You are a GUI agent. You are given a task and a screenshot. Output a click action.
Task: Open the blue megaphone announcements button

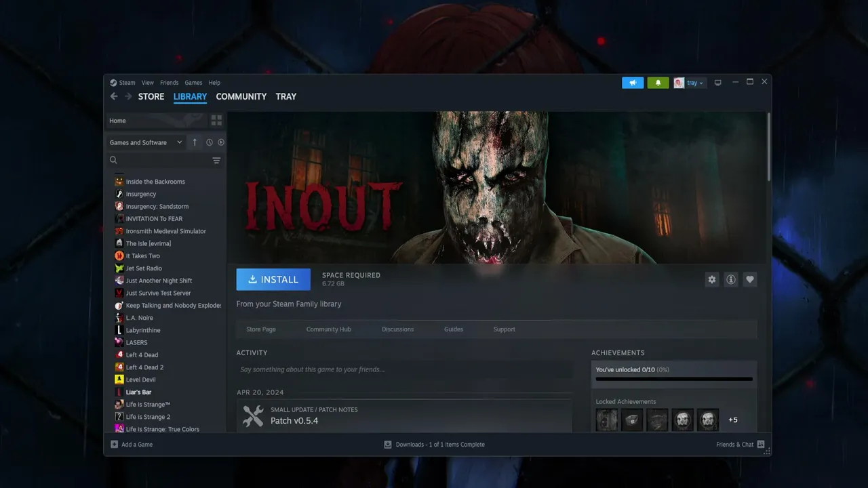point(633,83)
